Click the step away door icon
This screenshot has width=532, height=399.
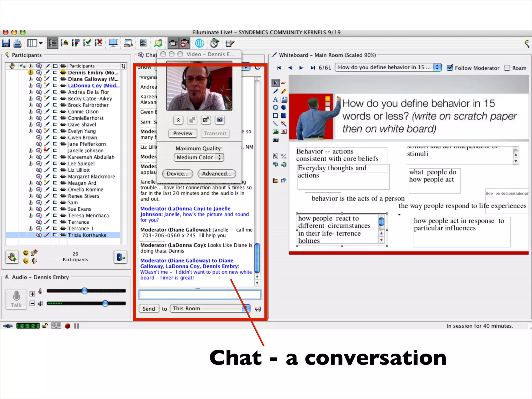[x=120, y=257]
